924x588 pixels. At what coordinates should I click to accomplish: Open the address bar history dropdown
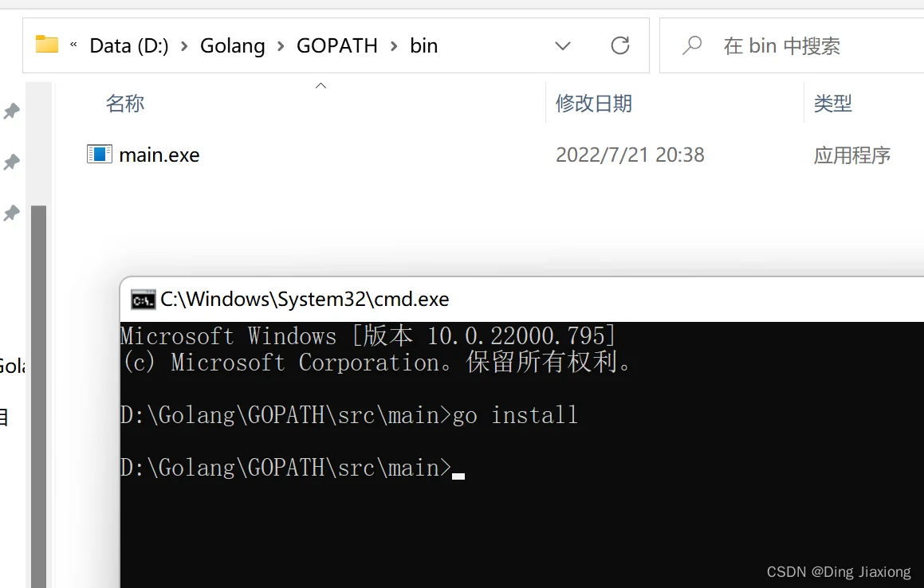pos(563,46)
